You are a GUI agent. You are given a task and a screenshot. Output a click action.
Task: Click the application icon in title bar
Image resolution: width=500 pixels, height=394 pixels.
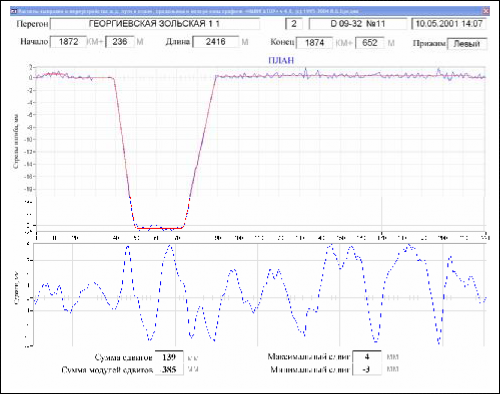(14, 11)
